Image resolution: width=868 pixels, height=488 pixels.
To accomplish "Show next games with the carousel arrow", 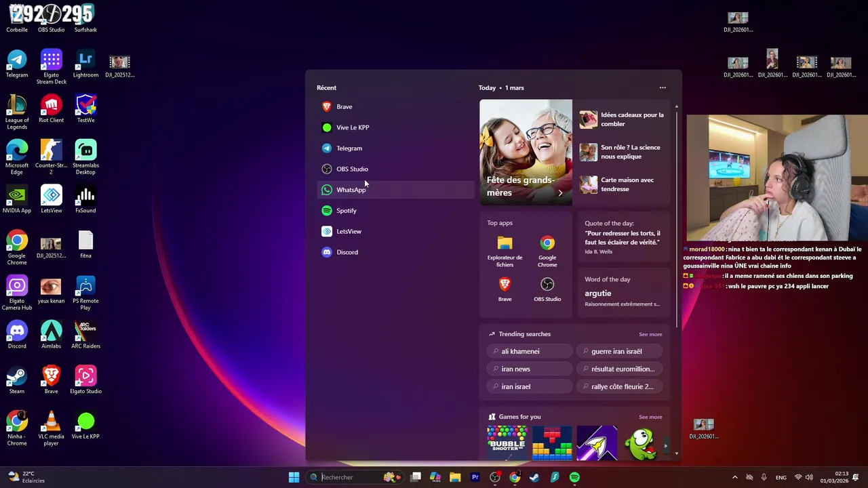I will 666,446.
